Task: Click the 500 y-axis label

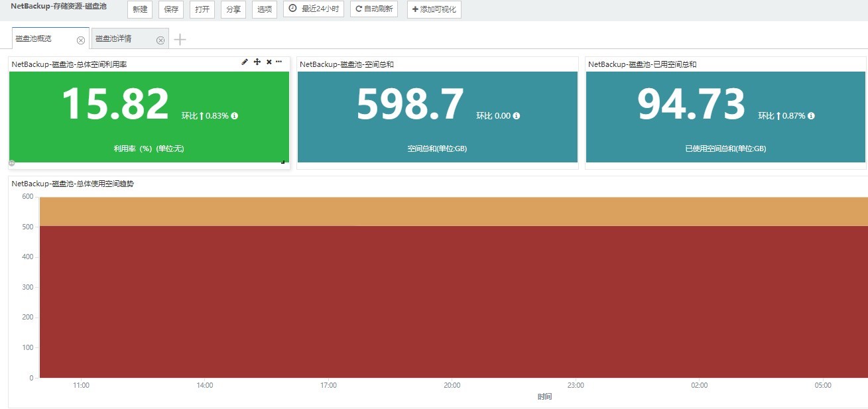Action: pyautogui.click(x=27, y=227)
